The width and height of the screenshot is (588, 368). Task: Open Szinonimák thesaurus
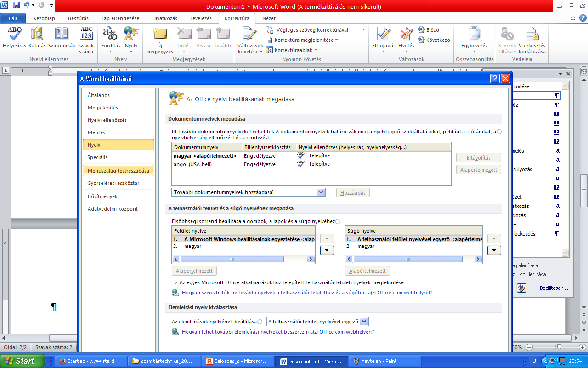coord(62,37)
